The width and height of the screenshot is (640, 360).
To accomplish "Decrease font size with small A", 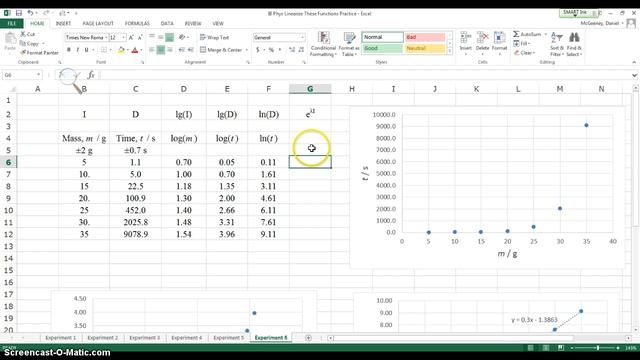I will (140, 38).
